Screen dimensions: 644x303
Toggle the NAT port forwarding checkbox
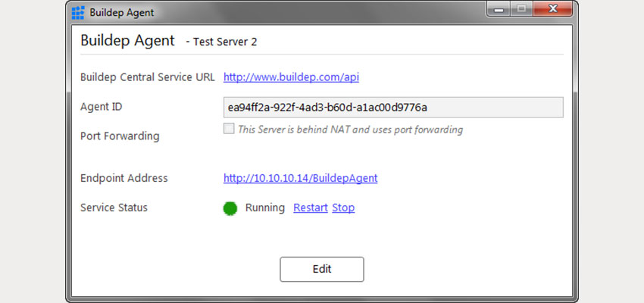(x=228, y=129)
